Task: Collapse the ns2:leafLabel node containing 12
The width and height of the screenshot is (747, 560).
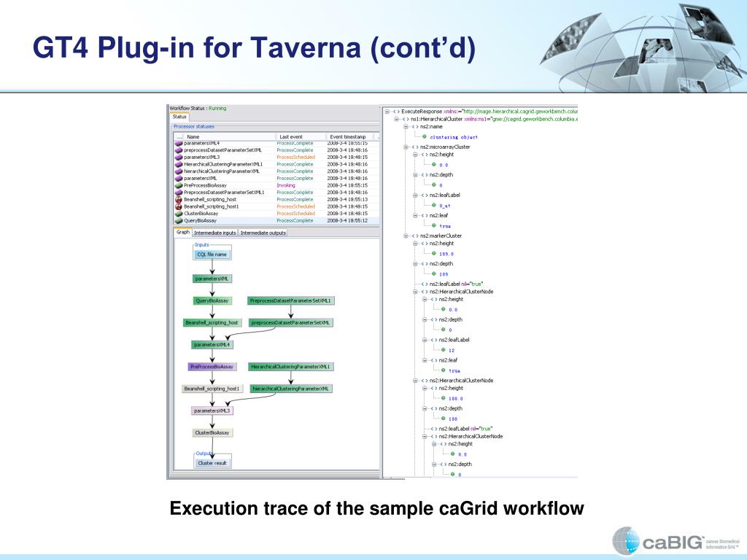Action: (425, 340)
